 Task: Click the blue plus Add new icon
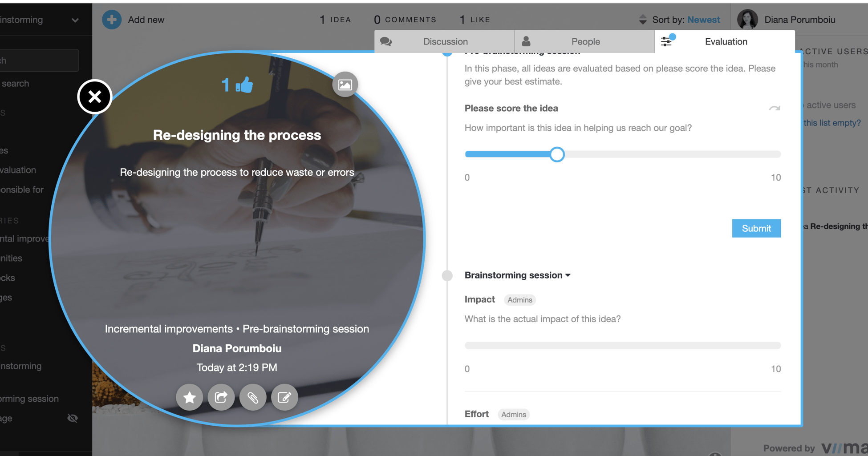pyautogui.click(x=112, y=20)
